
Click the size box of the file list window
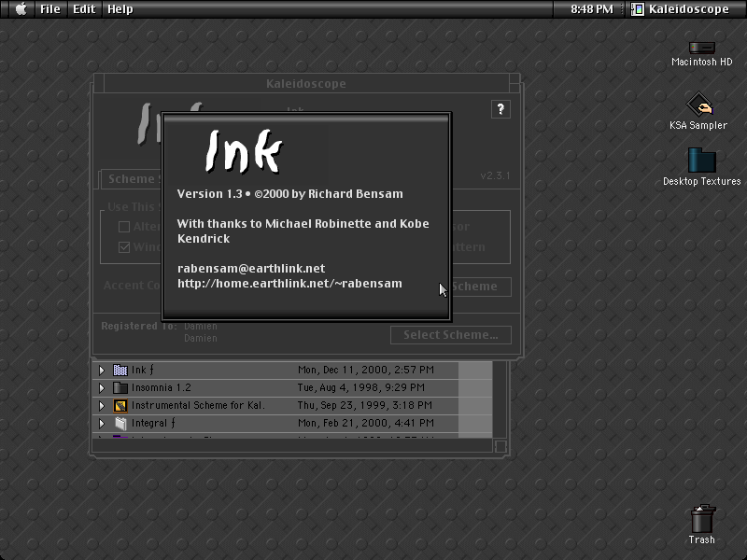click(500, 446)
